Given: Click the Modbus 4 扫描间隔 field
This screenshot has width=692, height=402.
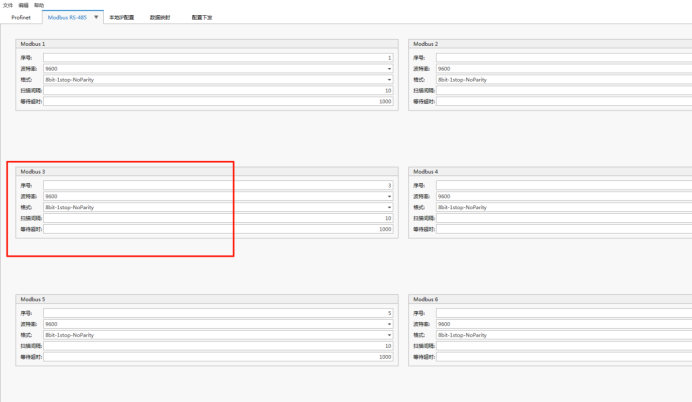Looking at the screenshot, I should pyautogui.click(x=564, y=218).
